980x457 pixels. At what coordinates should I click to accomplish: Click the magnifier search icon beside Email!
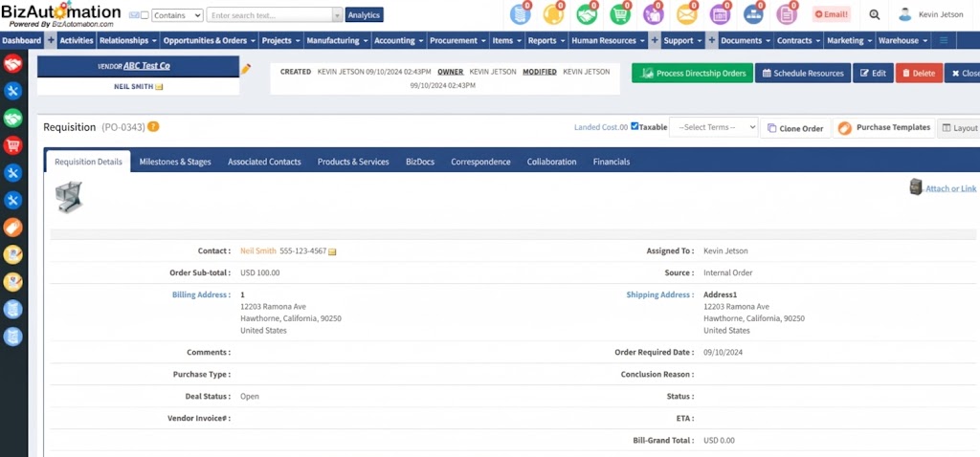875,14
